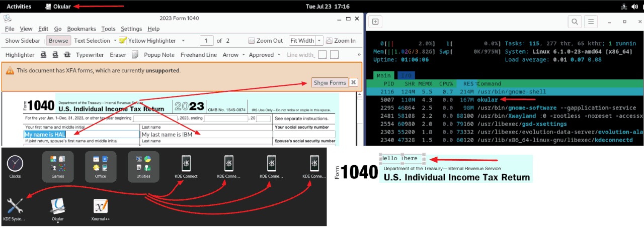Click the second annotation color swatch
The height and width of the screenshot is (228, 644).
coord(334,55)
